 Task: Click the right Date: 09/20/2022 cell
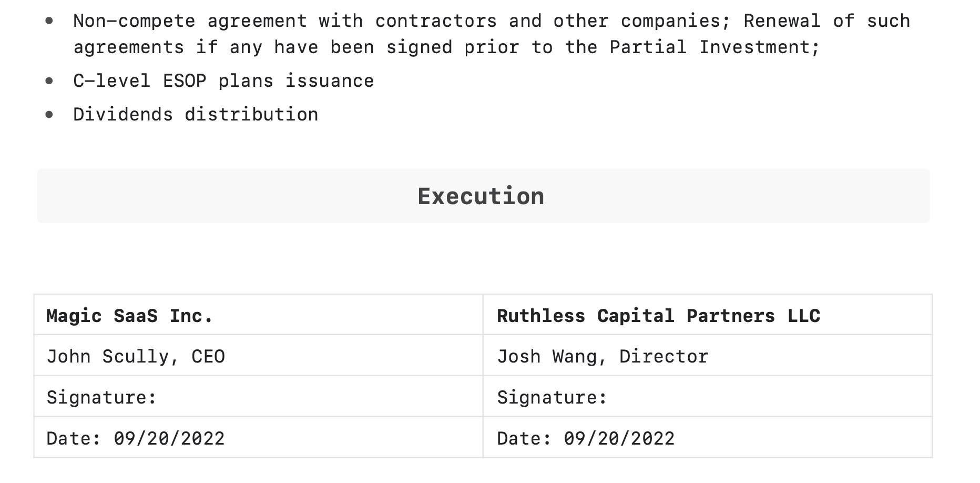708,438
